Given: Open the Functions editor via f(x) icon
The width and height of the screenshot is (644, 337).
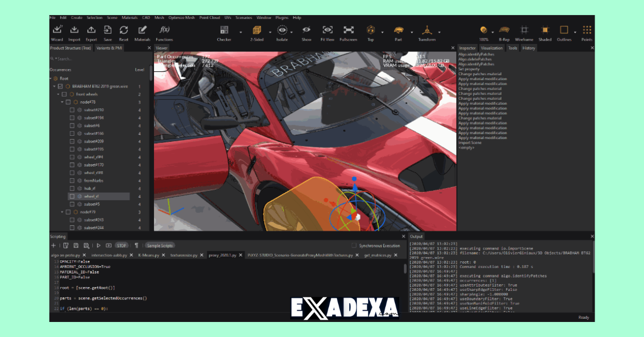Looking at the screenshot, I should [x=164, y=31].
